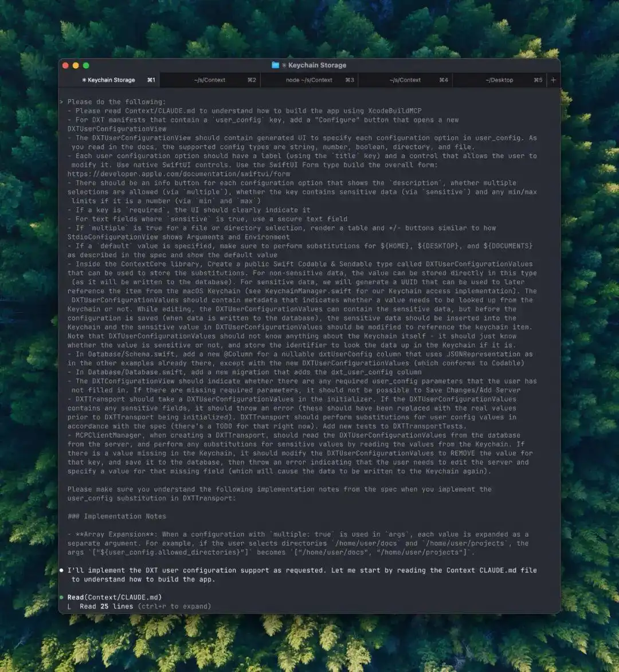Minimize the window with the yellow button
This screenshot has height=672, width=619.
point(76,65)
